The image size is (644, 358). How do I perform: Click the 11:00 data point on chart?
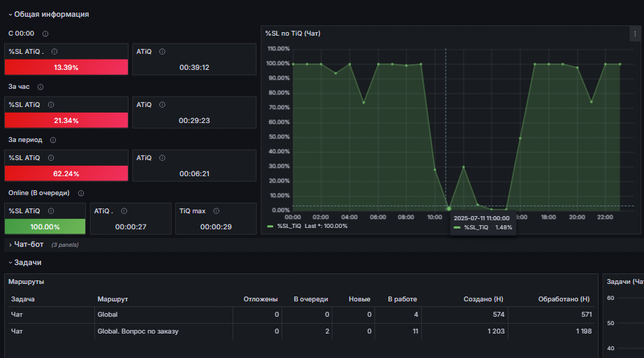449,209
